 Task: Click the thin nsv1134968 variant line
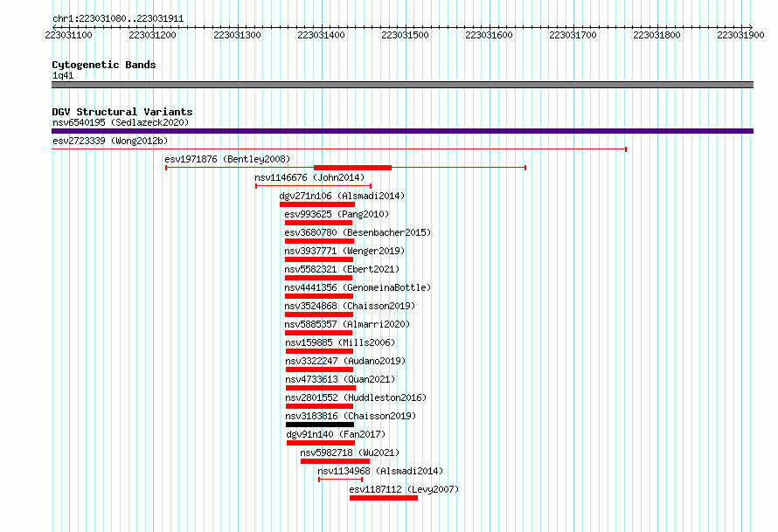340,480
